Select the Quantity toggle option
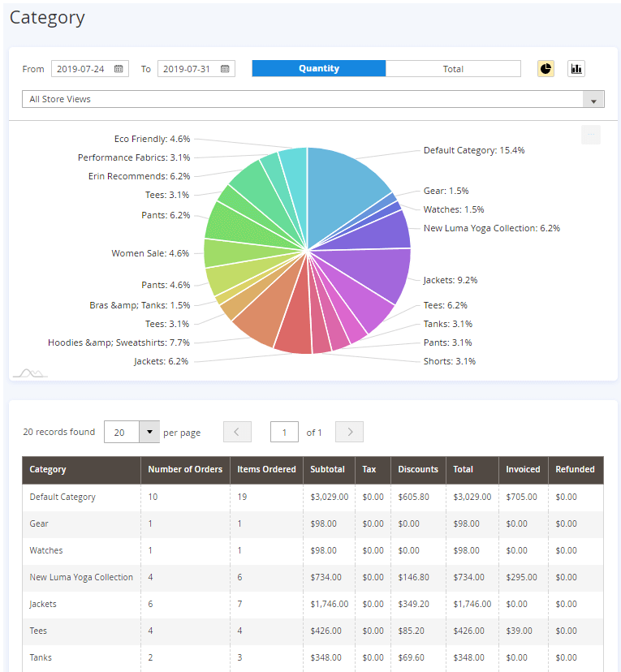Viewport: 621px width, 672px height. (x=319, y=69)
